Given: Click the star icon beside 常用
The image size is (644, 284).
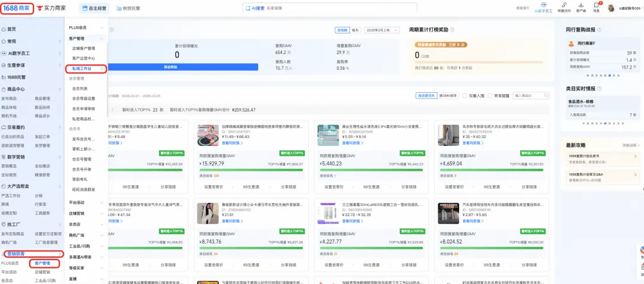Looking at the screenshot, I should tap(4, 42).
